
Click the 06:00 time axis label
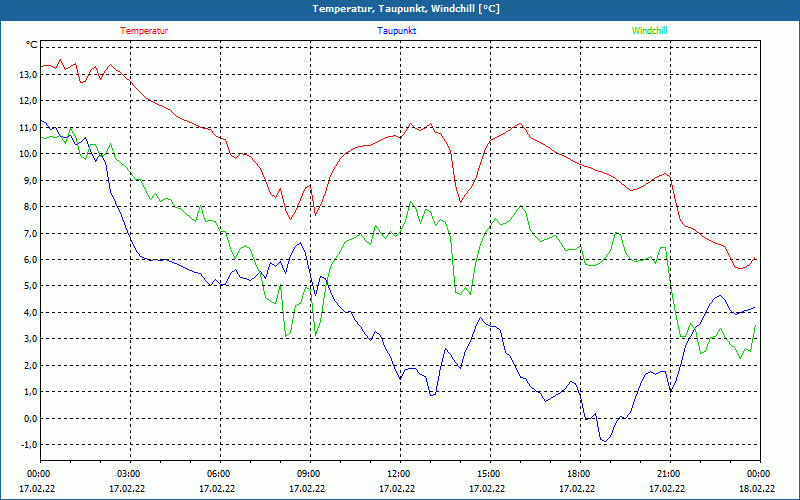[220, 474]
